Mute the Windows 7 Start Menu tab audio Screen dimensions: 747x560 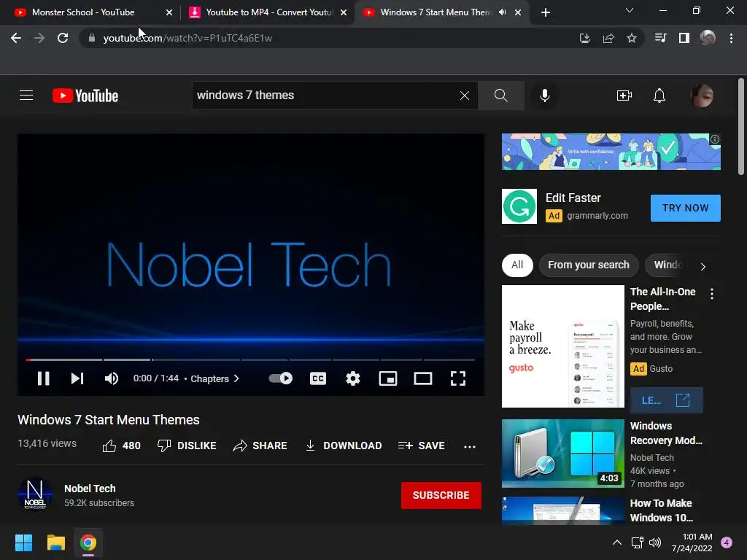coord(502,12)
